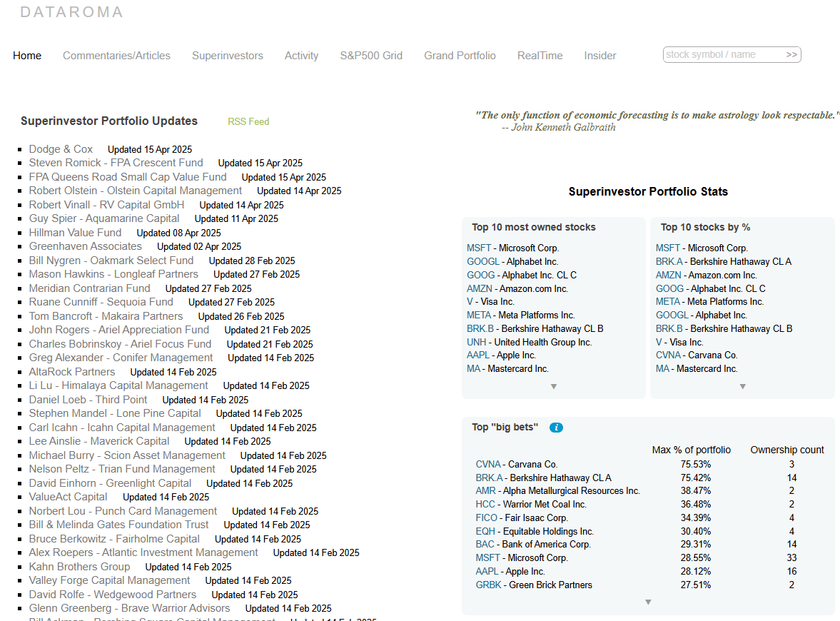Screen dimensions: 840x621
Task: Expand the Top big bets table
Action: (x=648, y=602)
